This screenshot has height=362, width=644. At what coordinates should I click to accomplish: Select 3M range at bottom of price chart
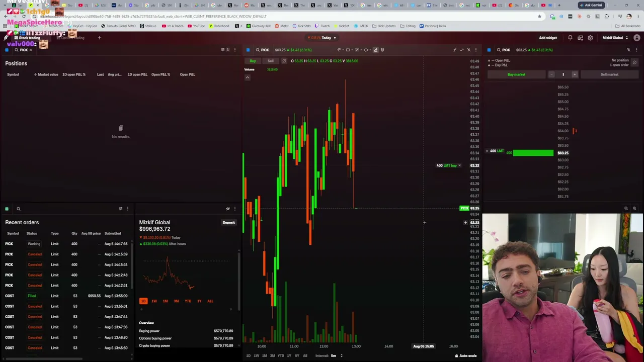tap(272, 356)
